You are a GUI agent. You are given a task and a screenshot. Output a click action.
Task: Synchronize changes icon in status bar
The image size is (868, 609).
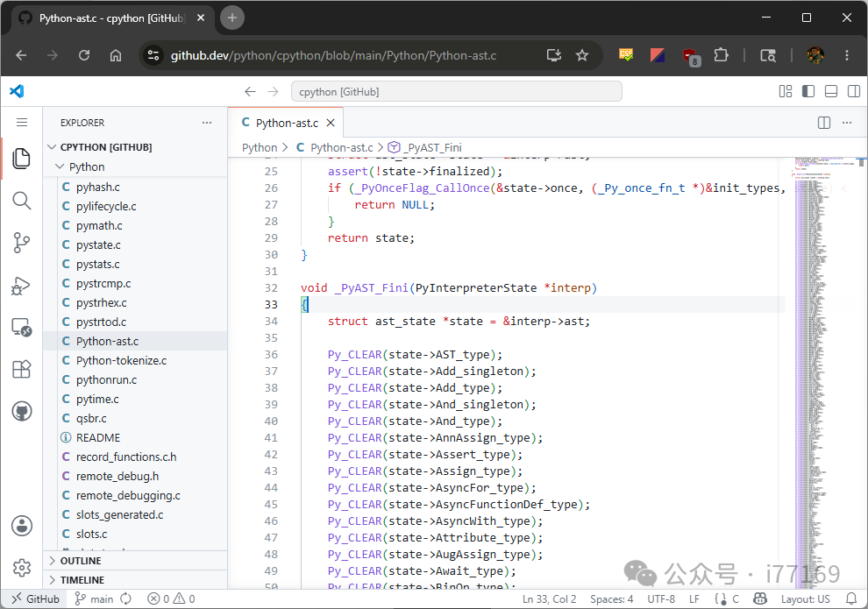tap(126, 599)
